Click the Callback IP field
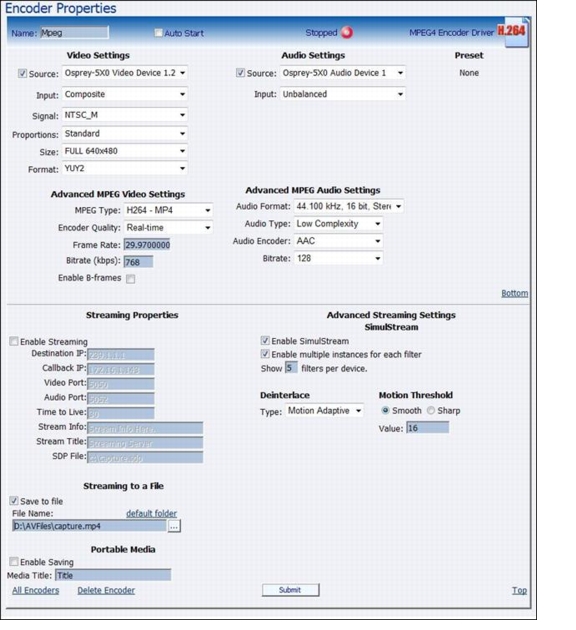 [x=121, y=370]
